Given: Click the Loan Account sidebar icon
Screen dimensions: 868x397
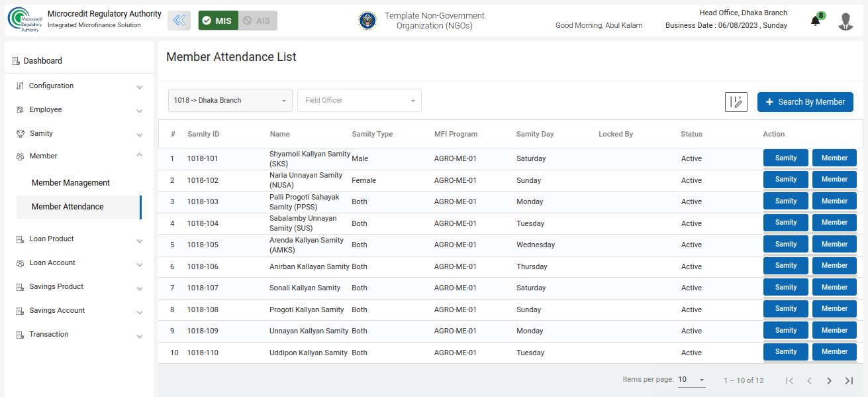Looking at the screenshot, I should (20, 263).
